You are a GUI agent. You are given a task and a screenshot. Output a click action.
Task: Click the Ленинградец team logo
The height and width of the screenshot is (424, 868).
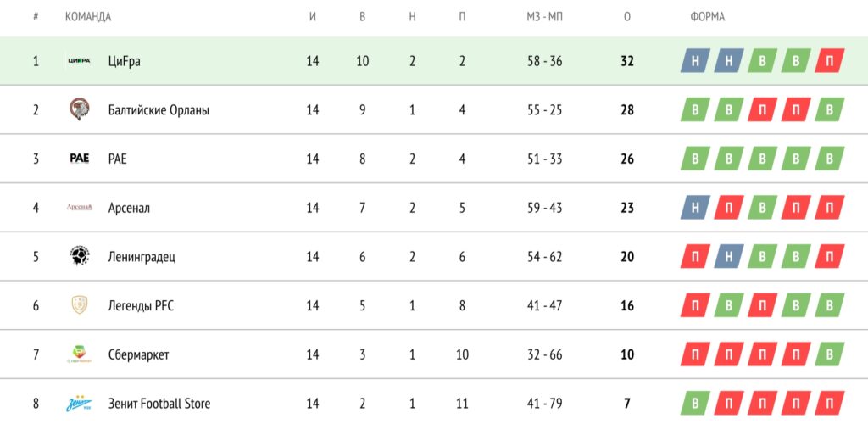point(79,256)
